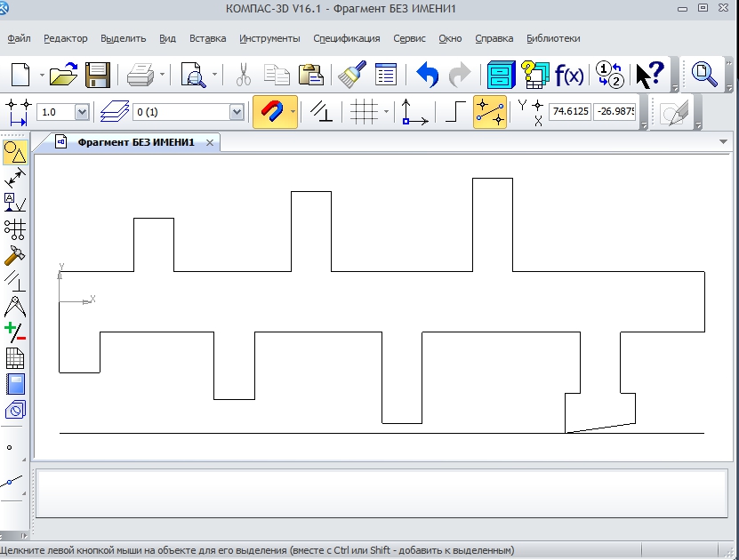Image resolution: width=739 pixels, height=560 pixels.
Task: Copy with the double pages icon
Action: pyautogui.click(x=277, y=75)
